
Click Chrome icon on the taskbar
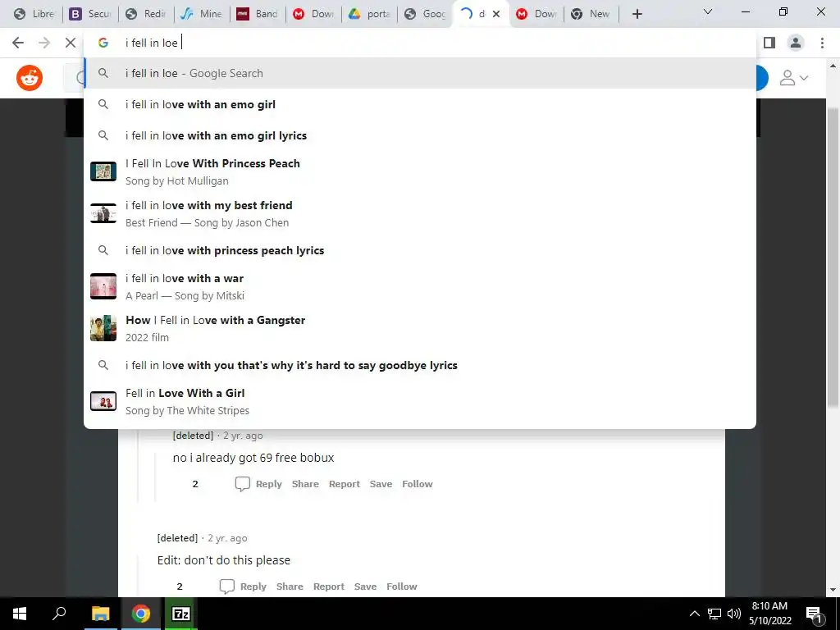tap(141, 614)
